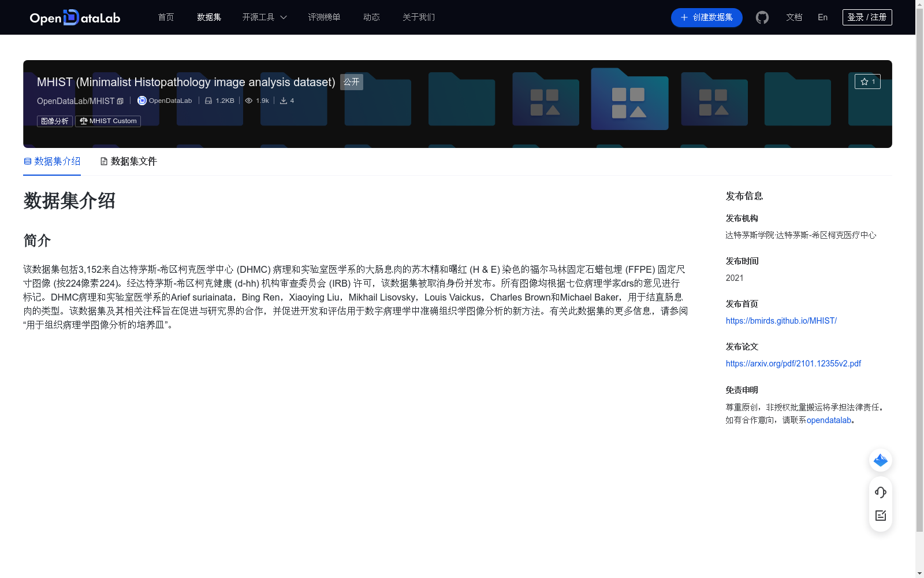This screenshot has height=578, width=924.
Task: Open 评测榜单 navigation item
Action: [324, 17]
